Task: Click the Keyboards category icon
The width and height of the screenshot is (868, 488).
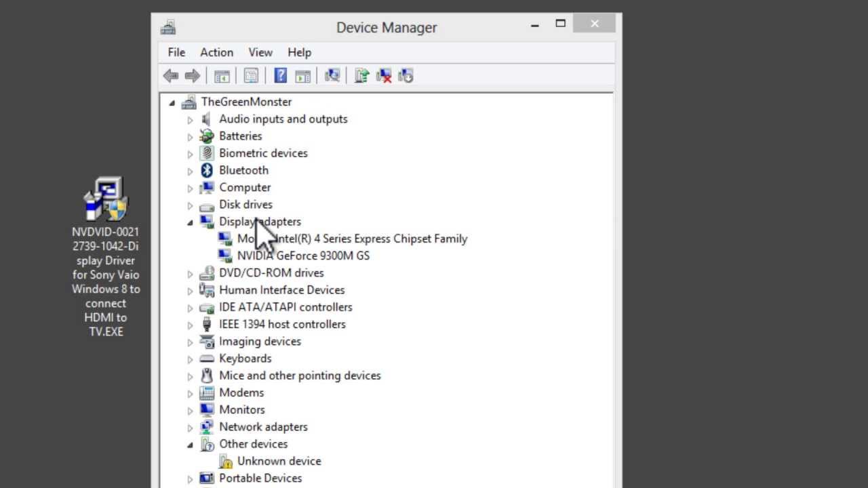Action: click(x=207, y=359)
